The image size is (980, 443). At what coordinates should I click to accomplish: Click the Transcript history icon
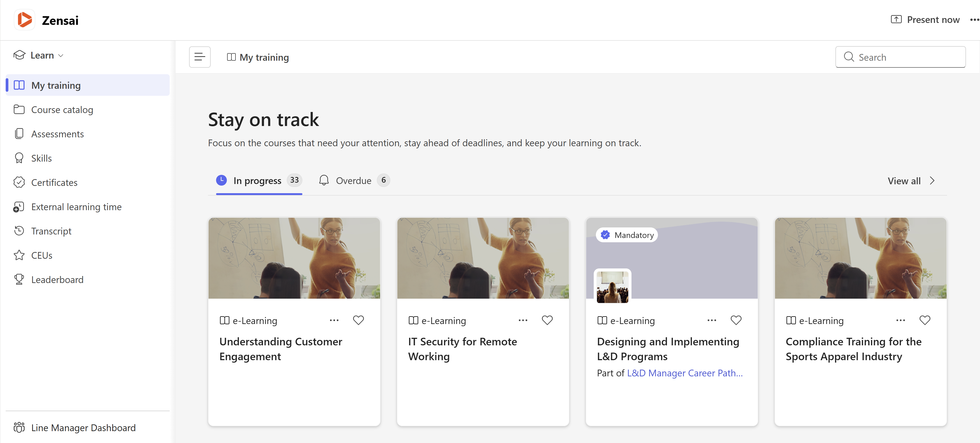(x=19, y=231)
